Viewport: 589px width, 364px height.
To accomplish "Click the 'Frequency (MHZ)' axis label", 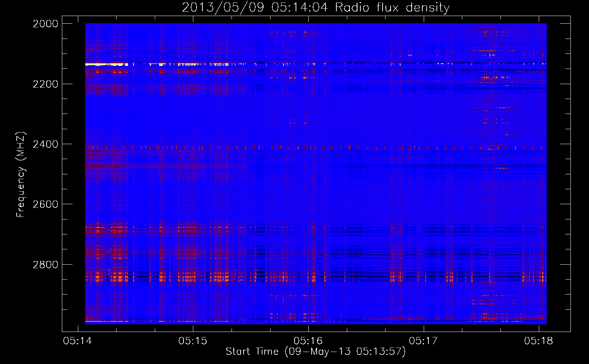I will tap(21, 175).
